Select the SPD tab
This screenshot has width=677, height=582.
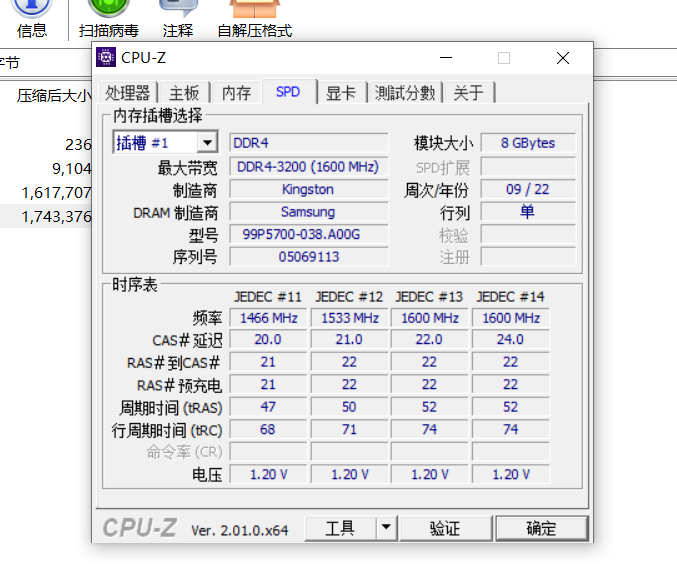click(288, 92)
